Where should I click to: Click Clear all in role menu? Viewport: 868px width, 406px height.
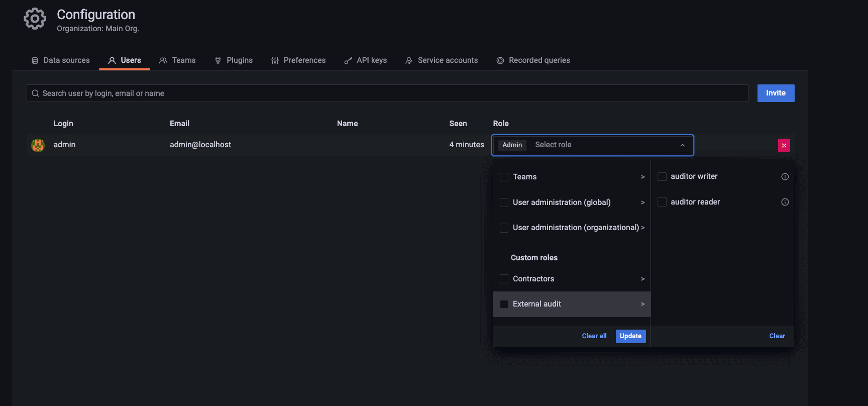tap(594, 336)
